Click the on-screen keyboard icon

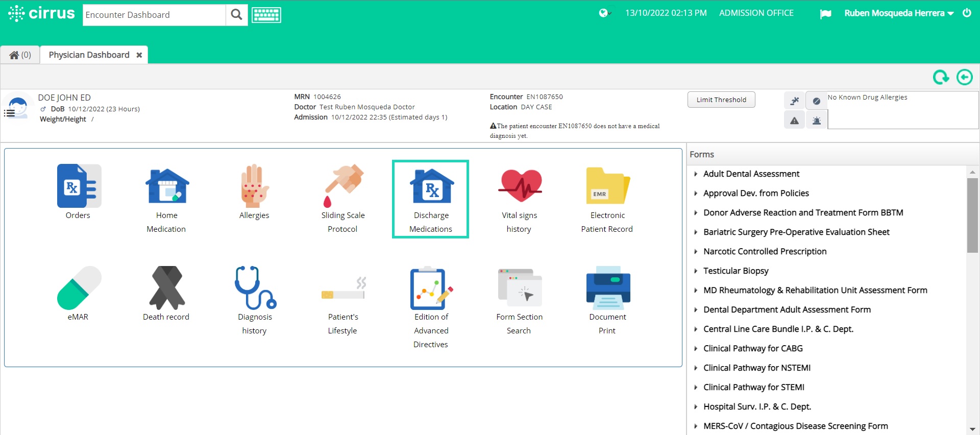pos(266,15)
